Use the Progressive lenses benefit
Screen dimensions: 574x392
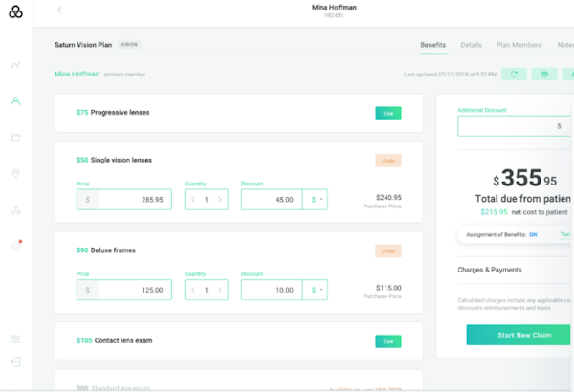tap(387, 112)
